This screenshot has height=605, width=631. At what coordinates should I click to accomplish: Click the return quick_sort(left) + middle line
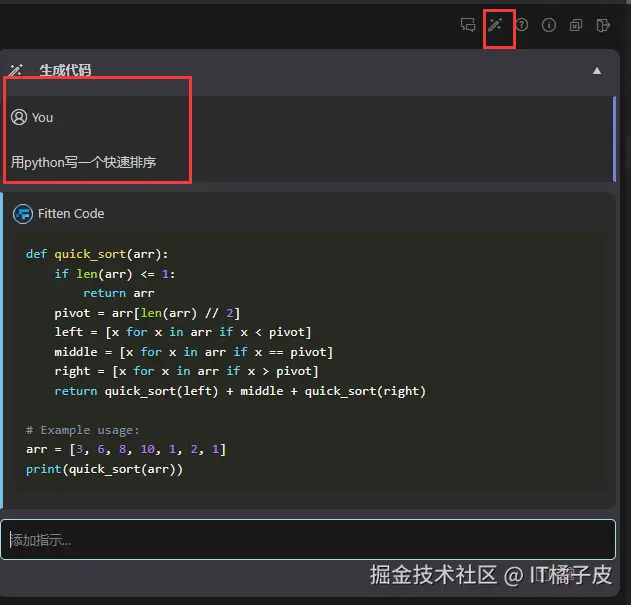(x=240, y=391)
